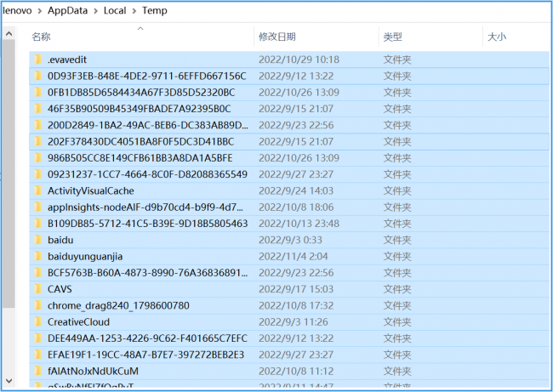Viewport: 553px width, 392px height.
Task: Click the fAlAtNoJxNdUkCuM folder icon
Action: 38,371
